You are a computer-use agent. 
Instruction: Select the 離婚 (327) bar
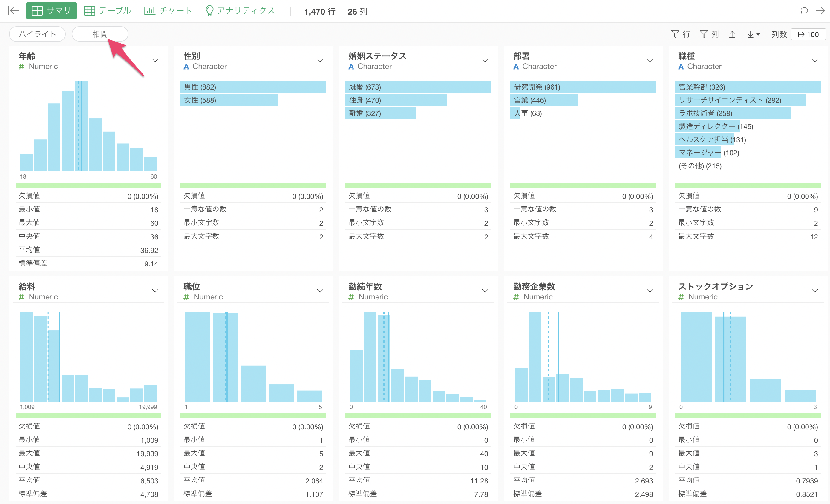pyautogui.click(x=381, y=113)
